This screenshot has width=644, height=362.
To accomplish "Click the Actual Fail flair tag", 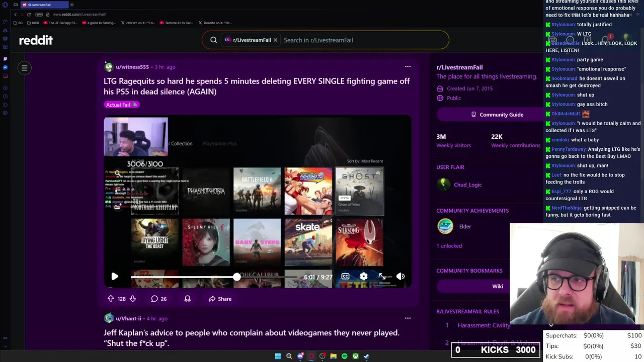I will click(x=121, y=105).
